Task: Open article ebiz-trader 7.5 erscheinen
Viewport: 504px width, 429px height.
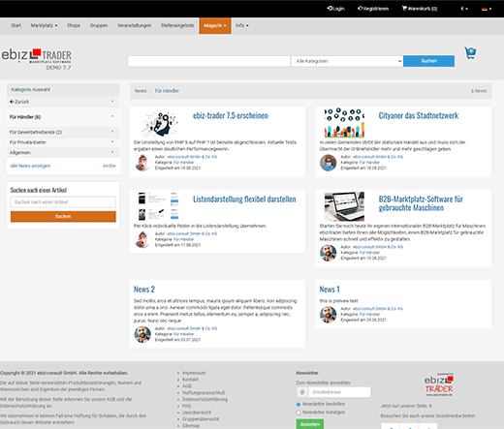Action: click(231, 115)
